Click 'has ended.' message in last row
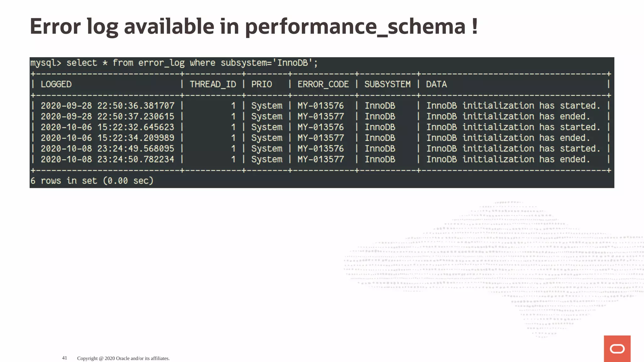 point(564,159)
